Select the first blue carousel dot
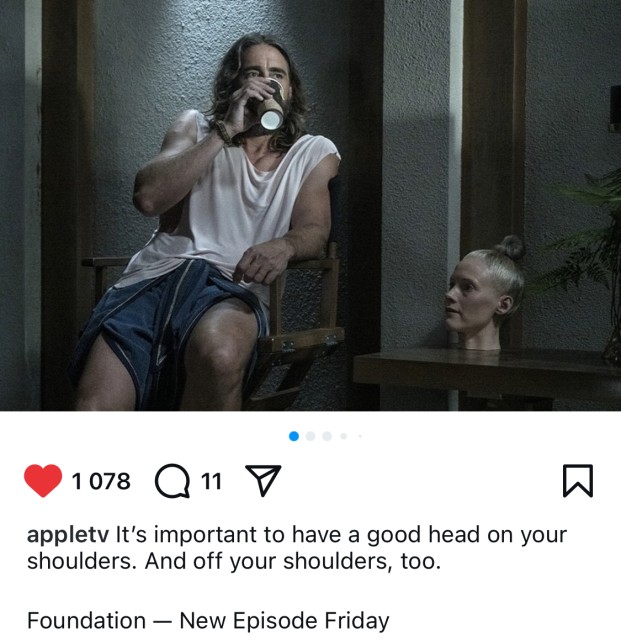 coord(294,436)
